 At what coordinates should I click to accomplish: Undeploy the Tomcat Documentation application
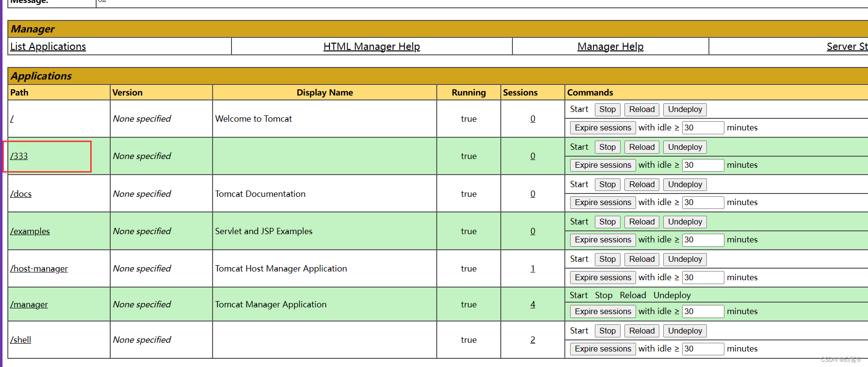[685, 185]
